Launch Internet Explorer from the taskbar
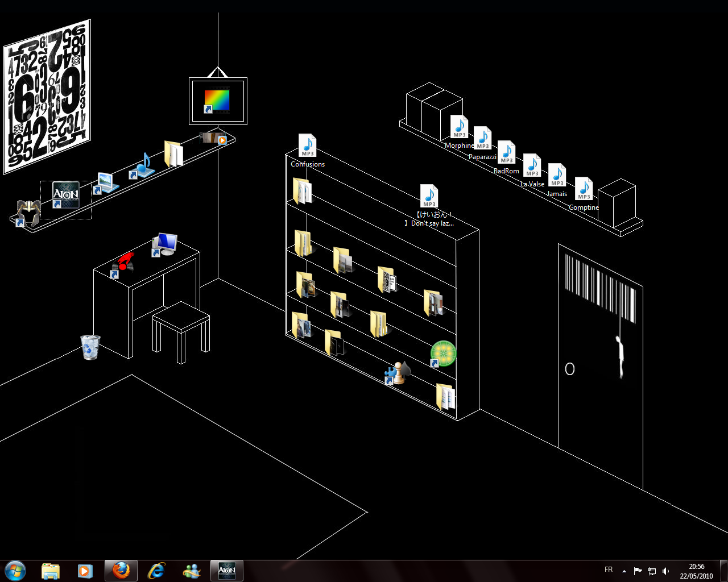728x582 pixels. tap(156, 571)
